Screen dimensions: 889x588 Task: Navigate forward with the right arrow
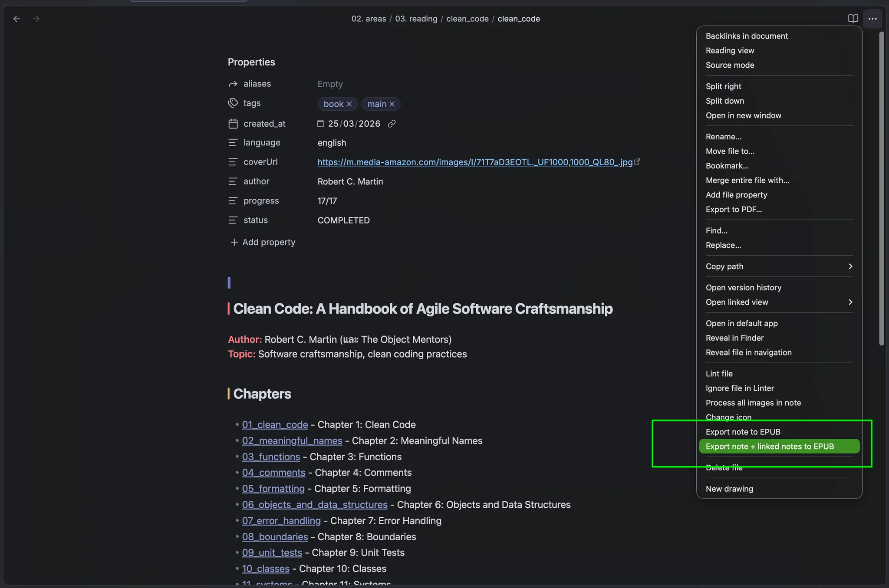click(x=36, y=19)
